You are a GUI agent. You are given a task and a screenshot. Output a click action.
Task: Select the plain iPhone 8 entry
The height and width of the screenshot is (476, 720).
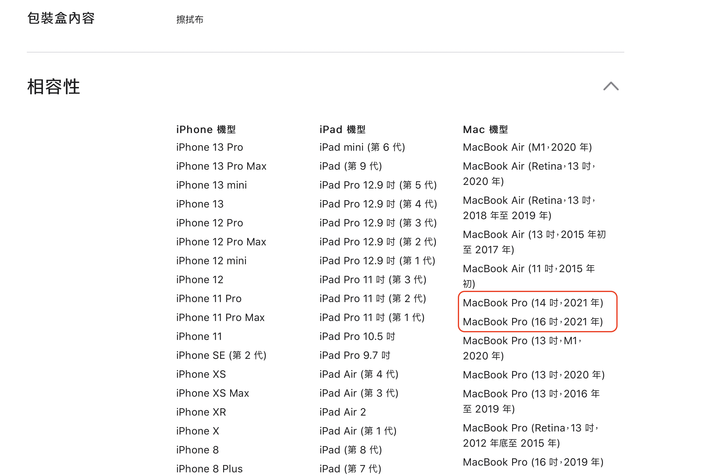point(197,450)
